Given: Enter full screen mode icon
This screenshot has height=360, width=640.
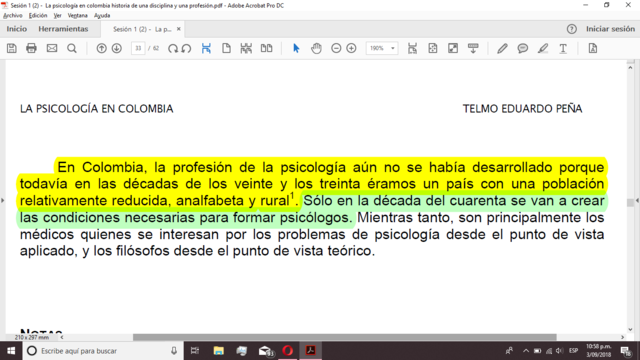Looking at the screenshot, I should [453, 48].
